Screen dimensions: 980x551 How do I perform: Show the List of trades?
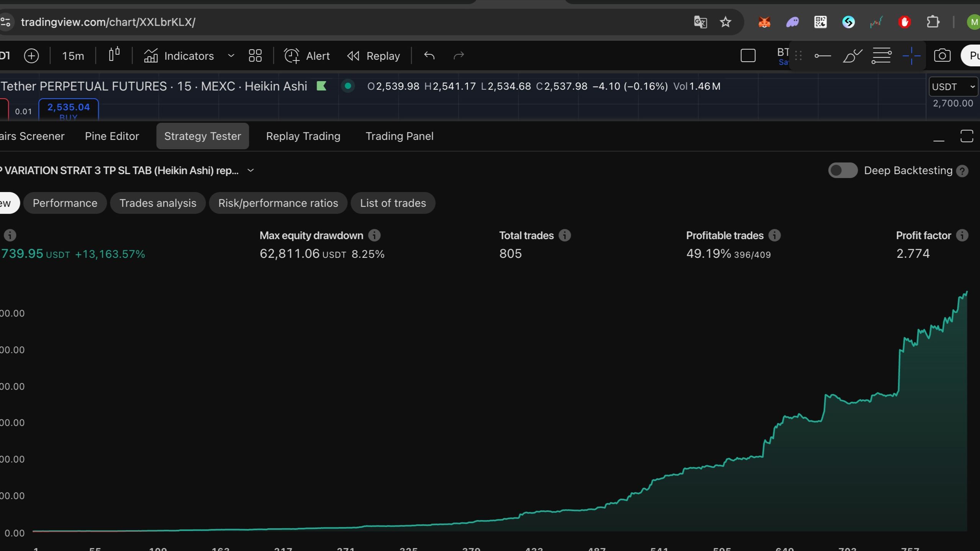(393, 203)
